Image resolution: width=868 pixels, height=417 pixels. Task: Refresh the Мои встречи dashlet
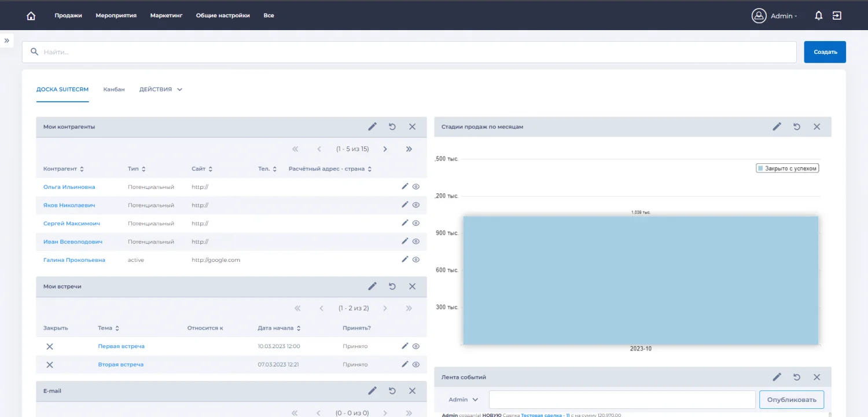point(392,286)
